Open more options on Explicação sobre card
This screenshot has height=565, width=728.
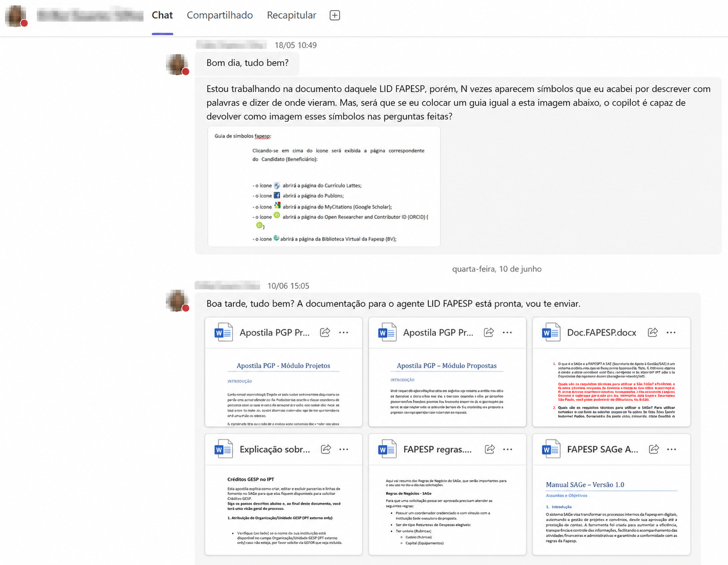click(344, 449)
